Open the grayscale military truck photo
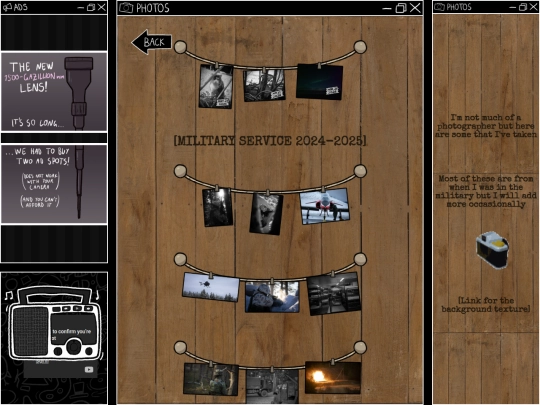540x405 pixels. [272, 386]
